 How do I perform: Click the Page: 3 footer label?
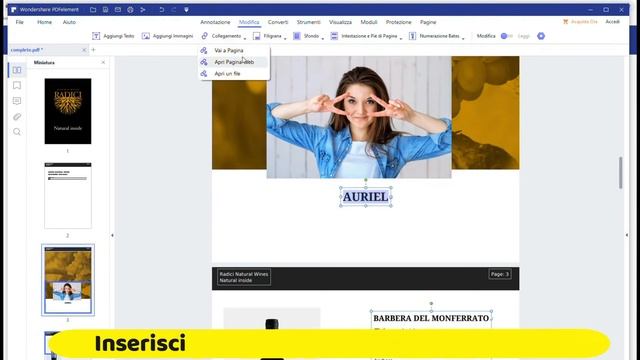point(500,274)
